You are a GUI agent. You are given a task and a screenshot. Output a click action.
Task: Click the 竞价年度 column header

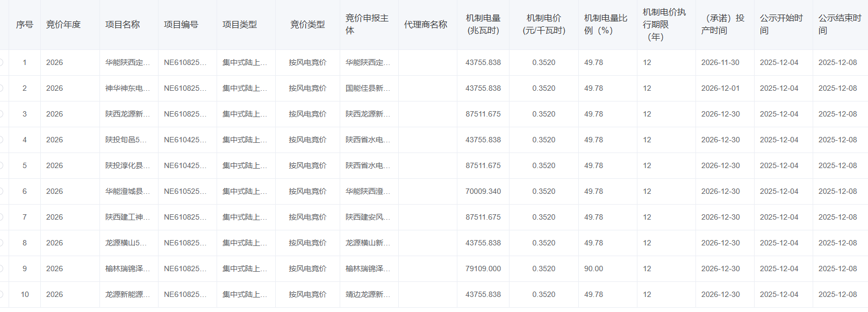point(63,25)
